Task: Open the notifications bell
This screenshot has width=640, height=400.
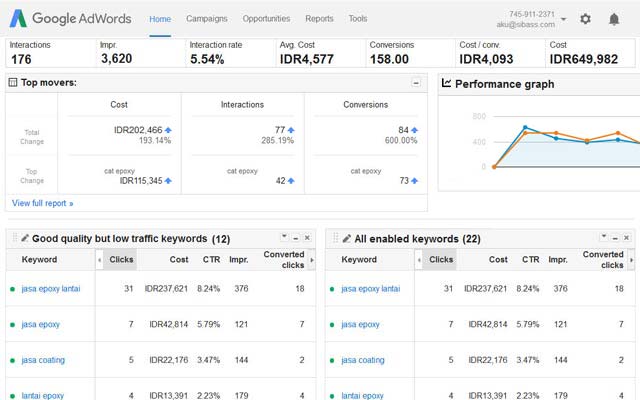Action: 614,19
